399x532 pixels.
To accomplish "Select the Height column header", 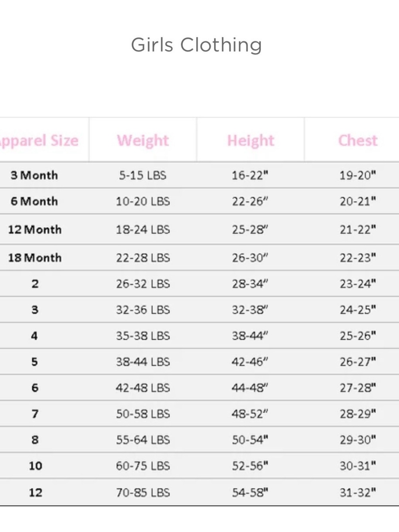I will (x=251, y=140).
